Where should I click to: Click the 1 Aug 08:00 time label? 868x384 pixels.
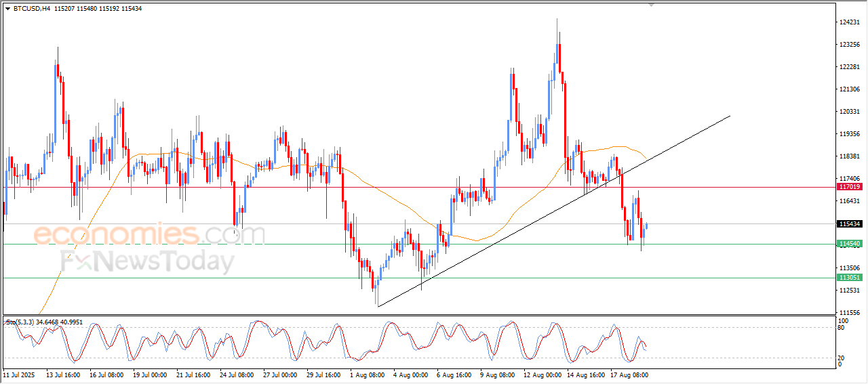point(367,374)
